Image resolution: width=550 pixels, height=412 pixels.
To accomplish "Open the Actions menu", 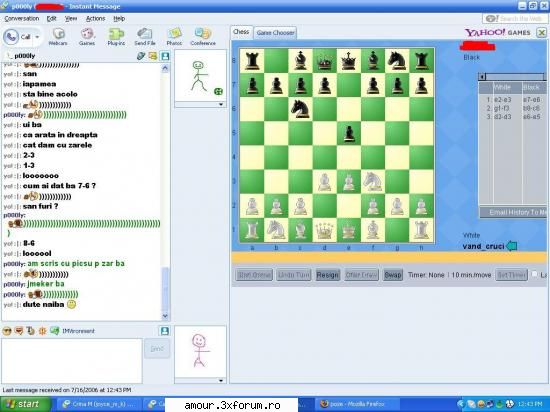I will tap(95, 19).
